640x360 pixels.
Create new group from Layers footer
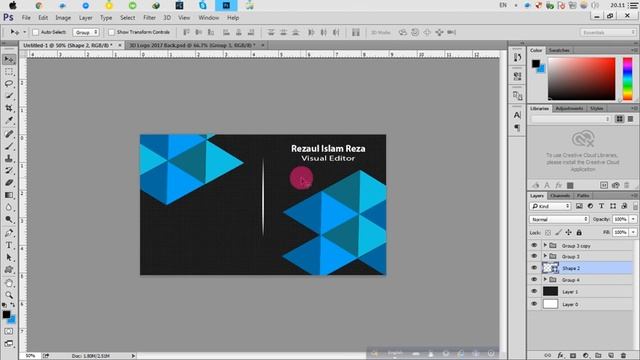(x=598, y=356)
